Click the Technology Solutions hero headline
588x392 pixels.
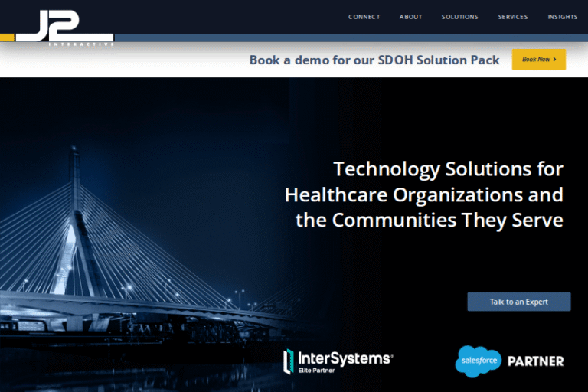click(x=448, y=168)
